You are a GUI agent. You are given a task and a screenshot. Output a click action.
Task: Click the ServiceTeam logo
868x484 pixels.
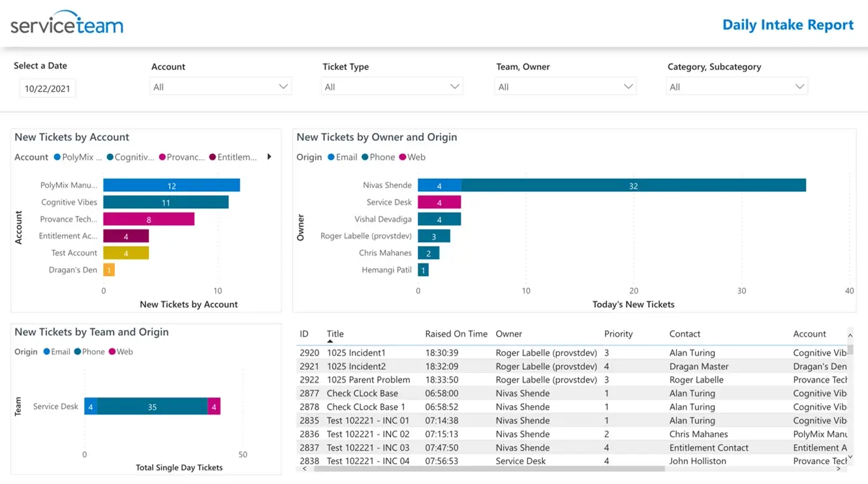pyautogui.click(x=67, y=23)
